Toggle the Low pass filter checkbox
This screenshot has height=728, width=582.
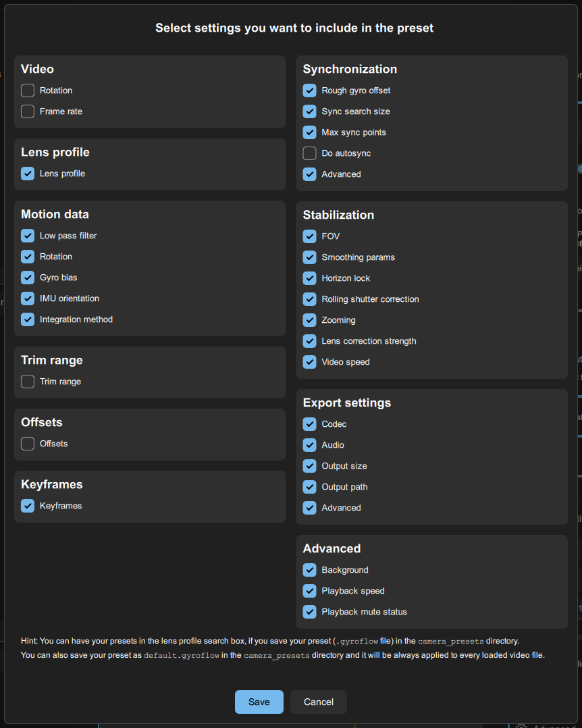pyautogui.click(x=28, y=236)
